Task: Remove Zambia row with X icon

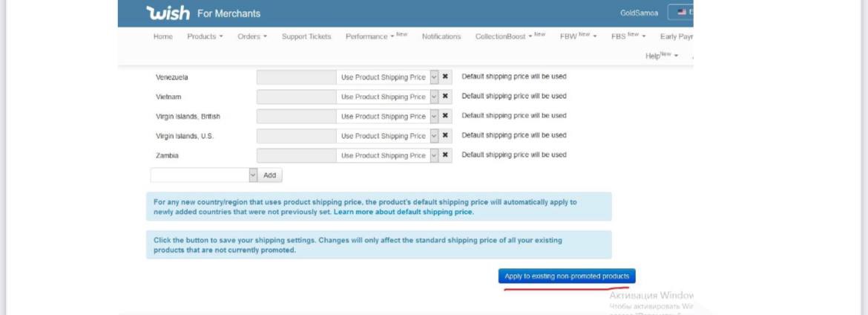Action: tap(445, 155)
